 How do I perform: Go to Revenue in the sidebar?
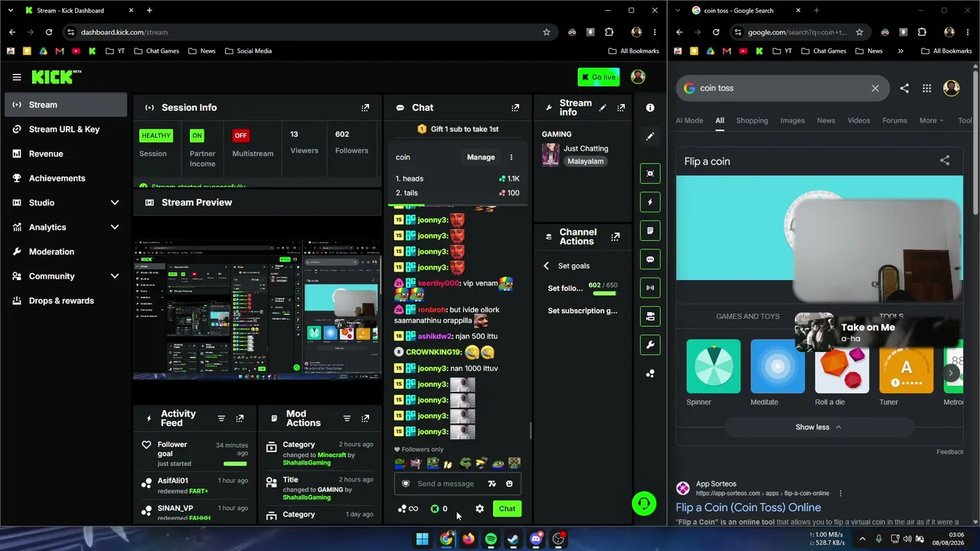[66, 154]
